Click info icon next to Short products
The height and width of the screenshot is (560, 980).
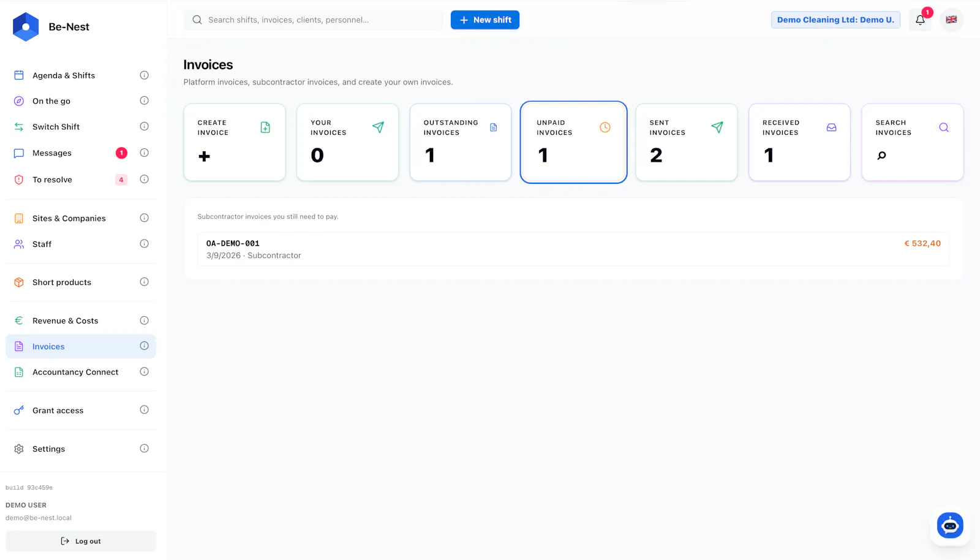point(144,282)
